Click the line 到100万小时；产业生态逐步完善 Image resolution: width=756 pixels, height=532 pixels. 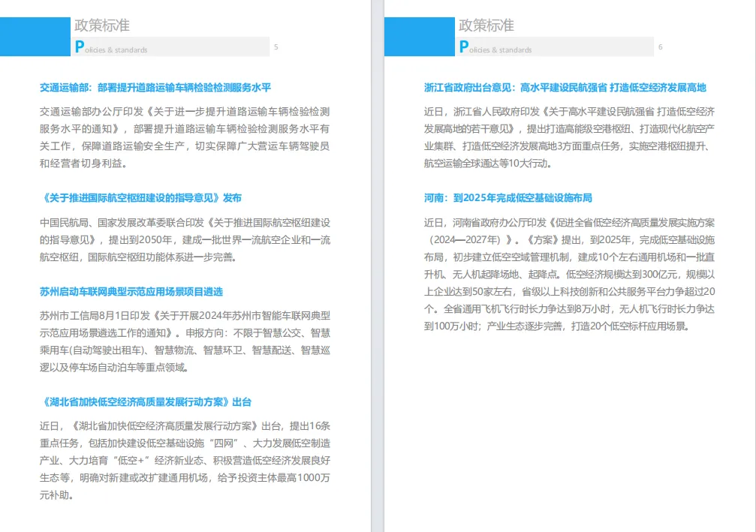(x=556, y=326)
